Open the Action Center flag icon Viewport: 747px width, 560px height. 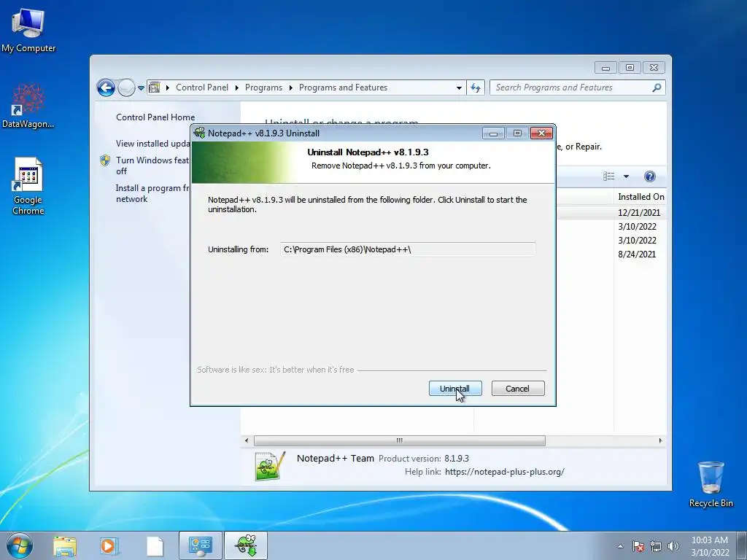click(638, 546)
